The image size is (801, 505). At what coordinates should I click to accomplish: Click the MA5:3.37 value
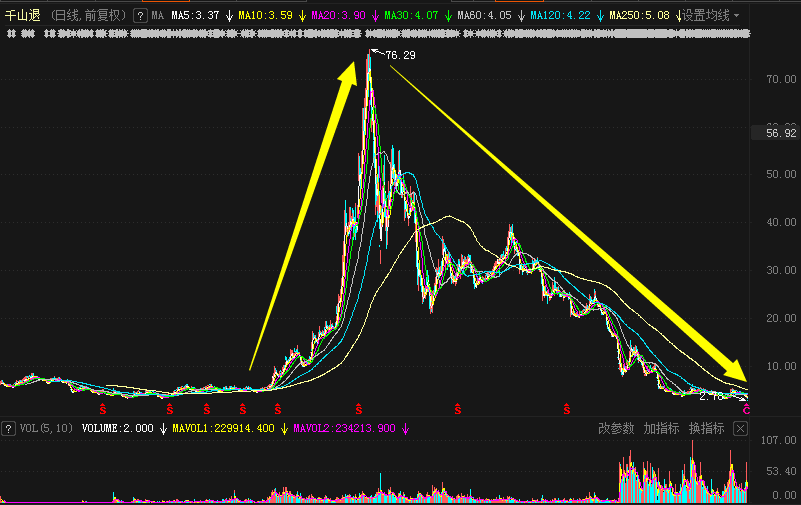point(195,16)
